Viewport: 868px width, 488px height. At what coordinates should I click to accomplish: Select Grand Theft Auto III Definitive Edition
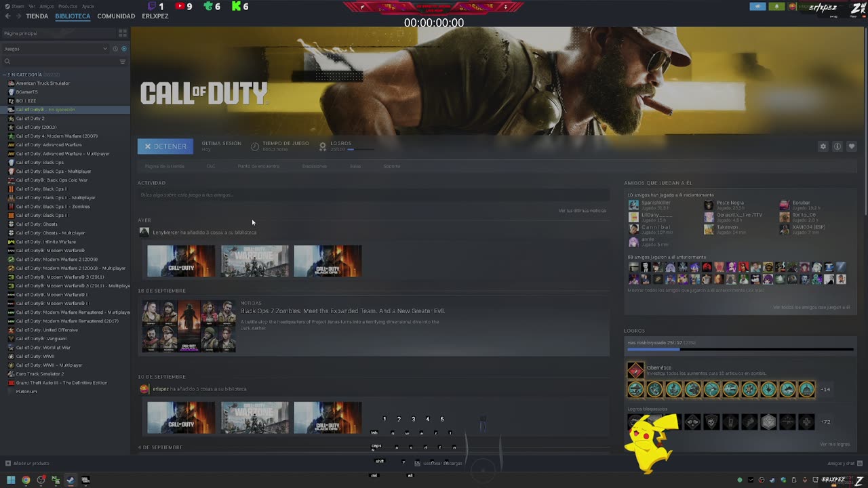pyautogui.click(x=61, y=383)
